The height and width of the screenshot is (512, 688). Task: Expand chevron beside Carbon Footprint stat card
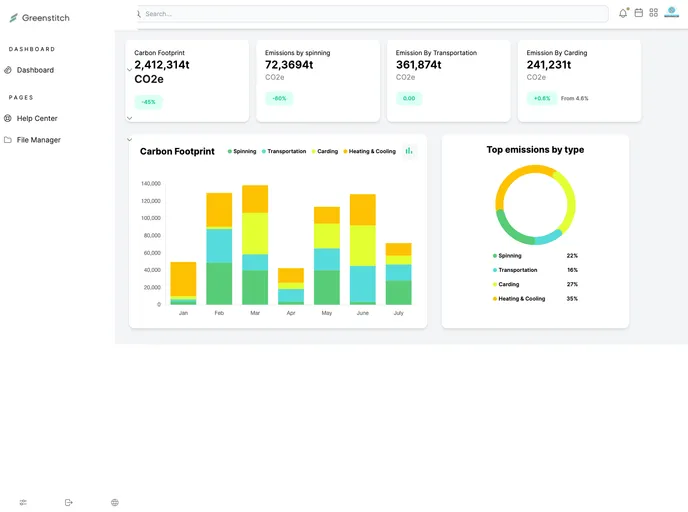pyautogui.click(x=130, y=69)
